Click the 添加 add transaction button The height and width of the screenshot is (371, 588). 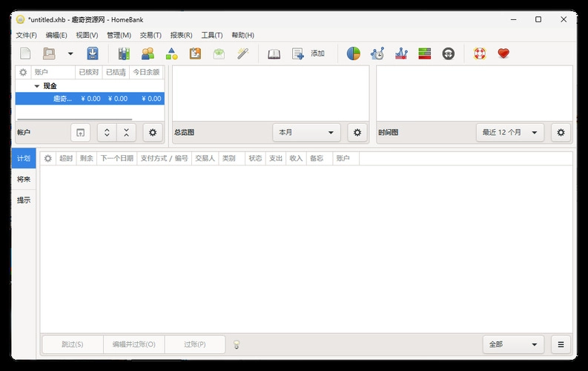click(x=308, y=53)
